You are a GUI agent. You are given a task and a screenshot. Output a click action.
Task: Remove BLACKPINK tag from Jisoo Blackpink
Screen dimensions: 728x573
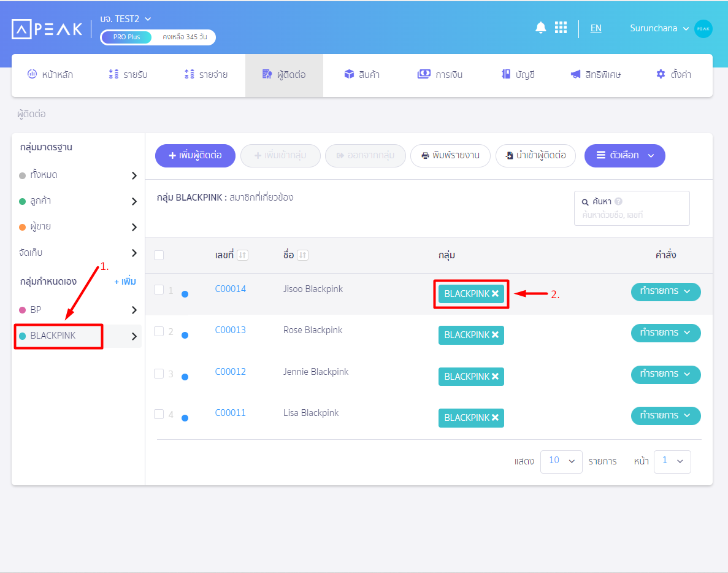tap(495, 293)
